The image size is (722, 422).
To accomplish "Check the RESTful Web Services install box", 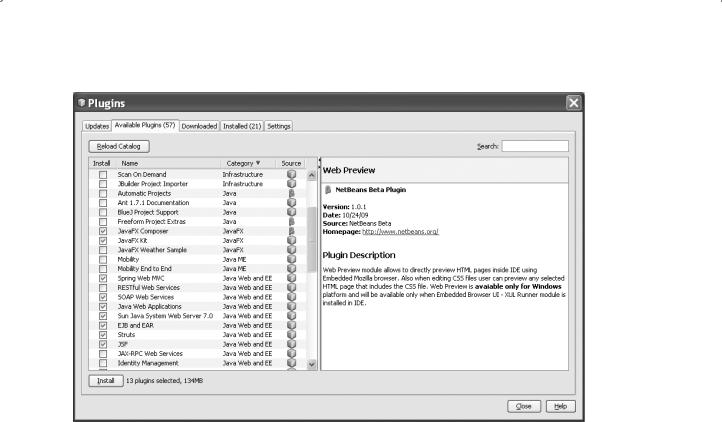I will 103,287.
